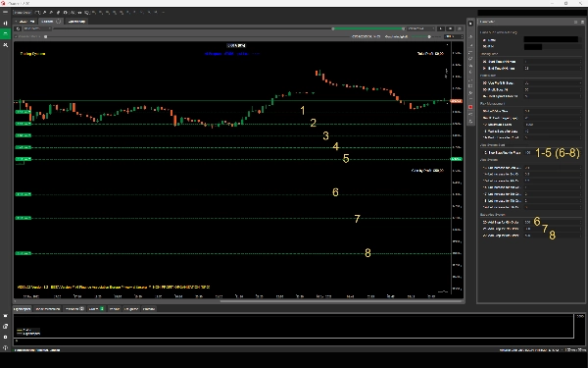Click the topmost green pending order label on the chart's left
The height and width of the screenshot is (368, 588).
(23, 112)
